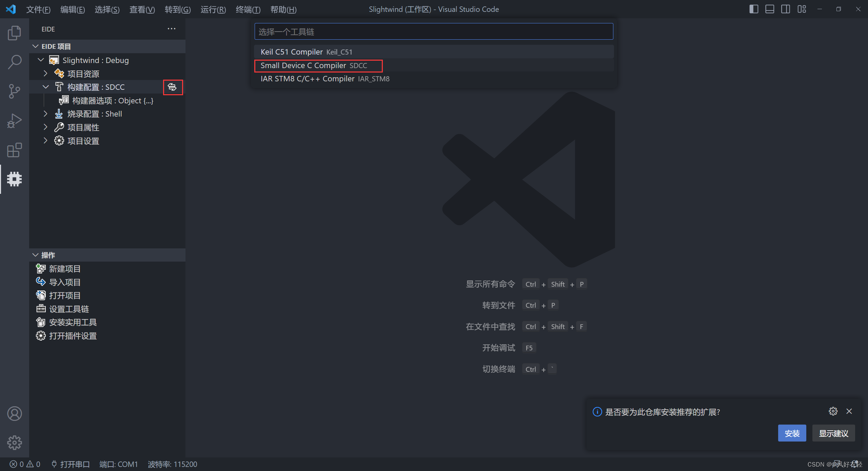Click the VS Code logo icon
This screenshot has width=868, height=471.
tap(11, 9)
